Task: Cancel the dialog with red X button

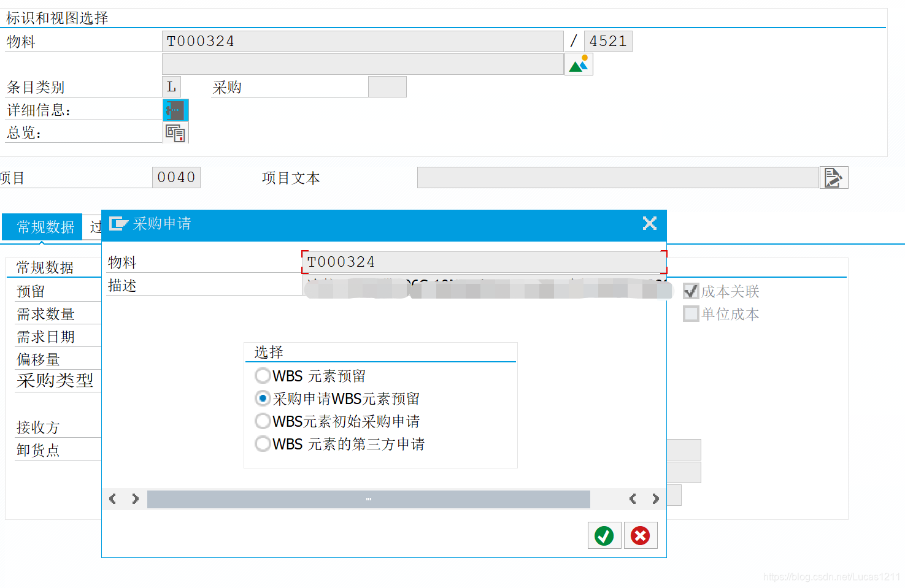Action: tap(641, 536)
